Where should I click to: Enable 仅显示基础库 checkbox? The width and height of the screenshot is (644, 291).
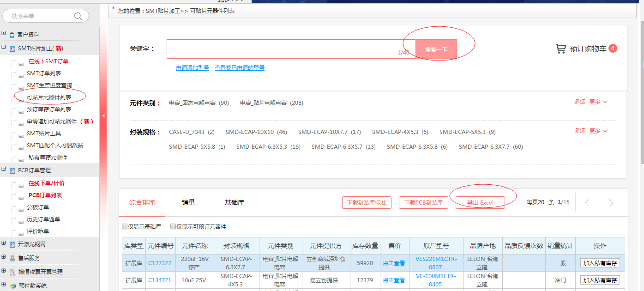(125, 226)
